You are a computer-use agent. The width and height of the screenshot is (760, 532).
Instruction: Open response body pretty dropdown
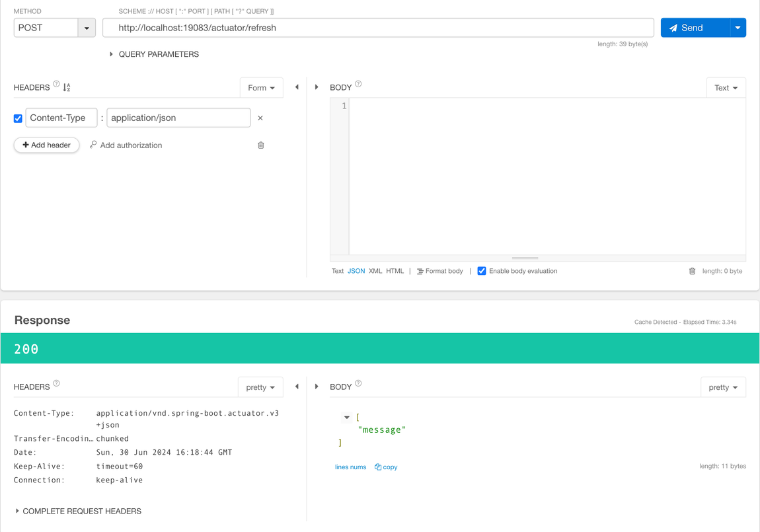pyautogui.click(x=723, y=387)
